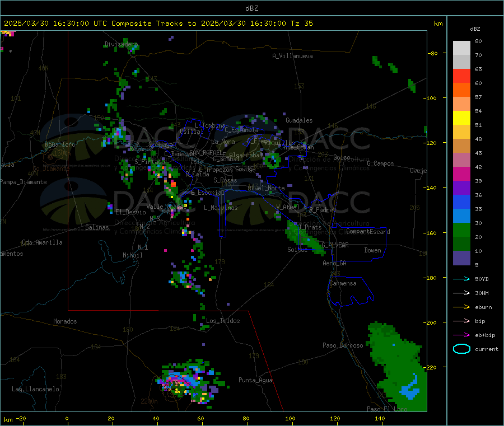
Task: Select the magenta swatch in dBZ scale
Action: [461, 174]
